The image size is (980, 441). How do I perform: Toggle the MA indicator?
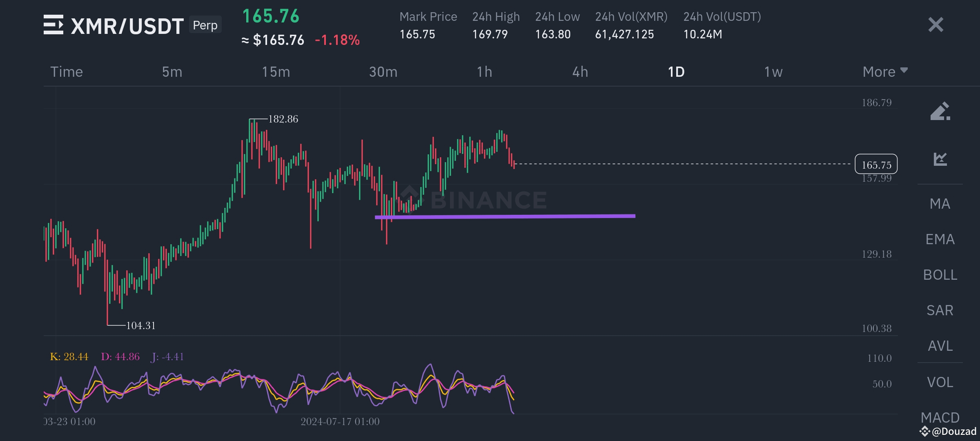pyautogui.click(x=940, y=204)
